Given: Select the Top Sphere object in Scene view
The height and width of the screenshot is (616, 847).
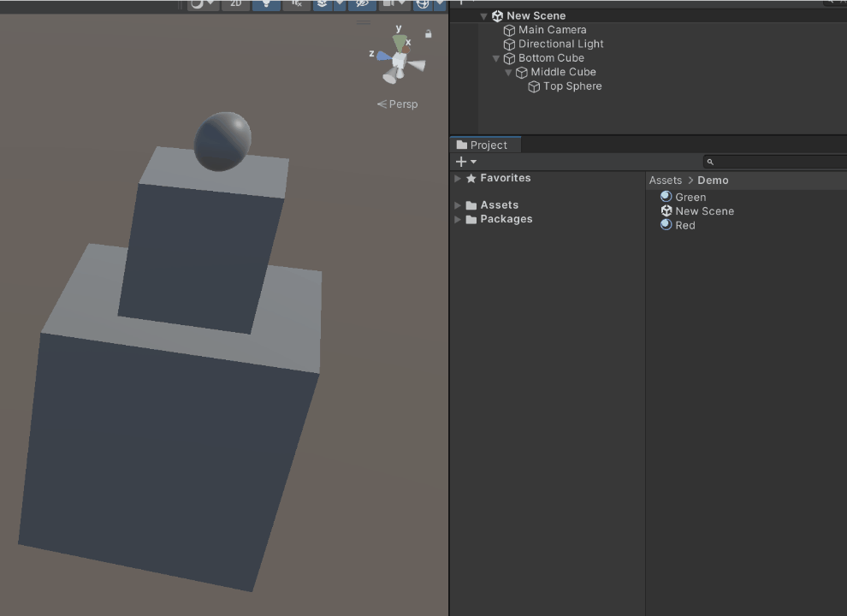Looking at the screenshot, I should tap(222, 141).
